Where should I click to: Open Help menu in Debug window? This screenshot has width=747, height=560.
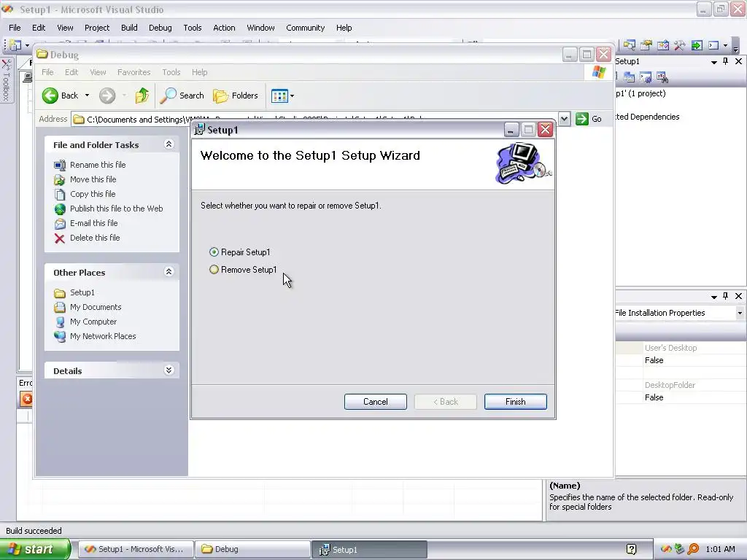pyautogui.click(x=200, y=72)
